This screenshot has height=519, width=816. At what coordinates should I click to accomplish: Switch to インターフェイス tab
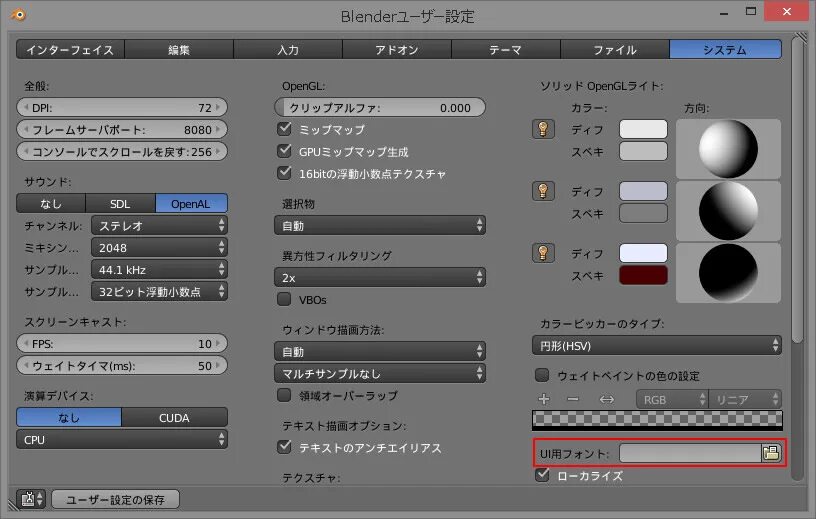point(70,49)
